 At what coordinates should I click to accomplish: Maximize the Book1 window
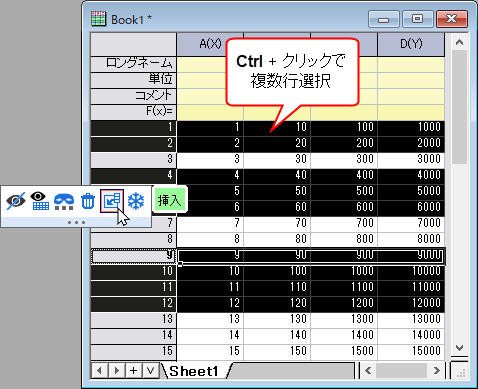(417, 19)
